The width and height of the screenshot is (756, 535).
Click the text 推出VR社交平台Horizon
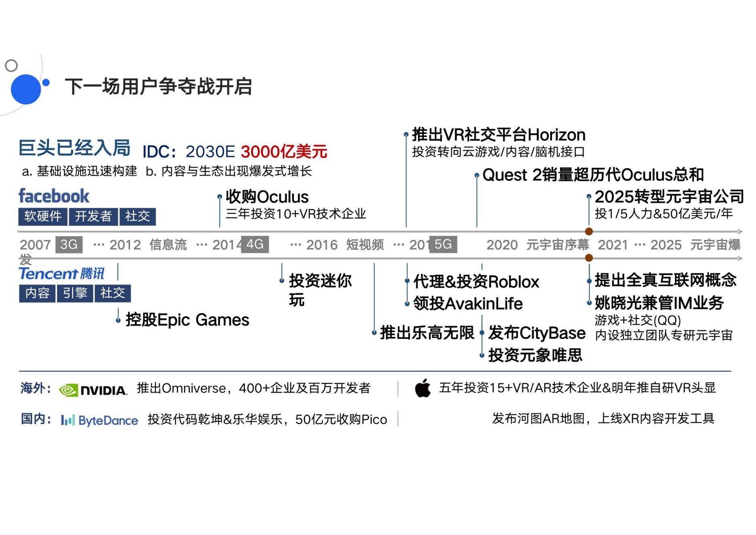pyautogui.click(x=499, y=135)
